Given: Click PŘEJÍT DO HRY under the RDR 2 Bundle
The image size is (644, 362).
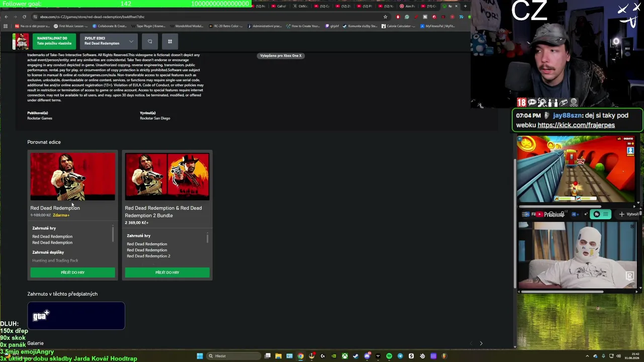Looking at the screenshot, I should (x=167, y=273).
